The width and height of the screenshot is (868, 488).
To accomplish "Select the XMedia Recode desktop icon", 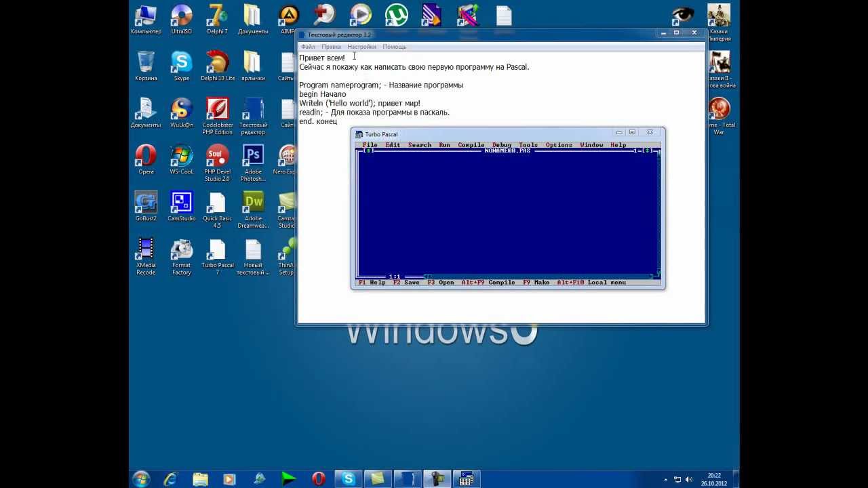I will 146,256.
